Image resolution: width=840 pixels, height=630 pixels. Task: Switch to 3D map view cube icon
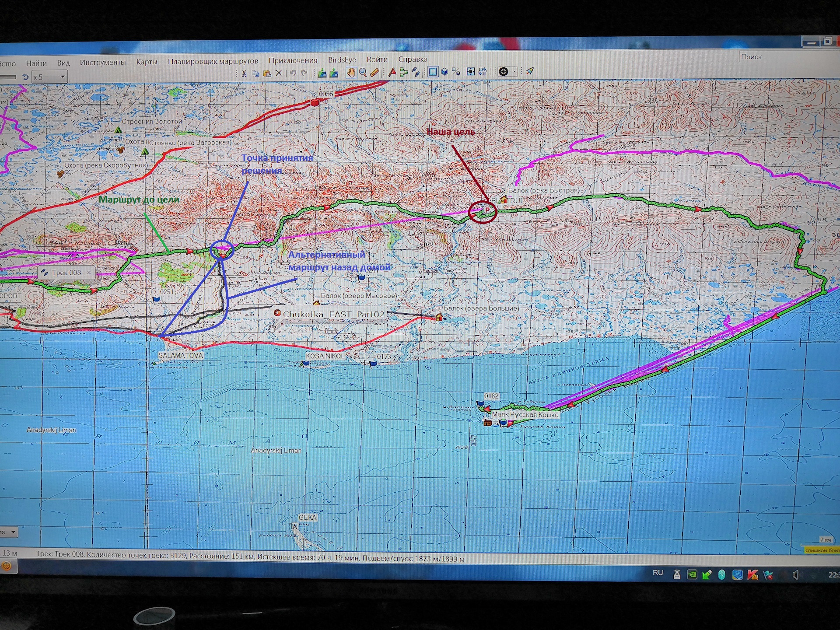pyautogui.click(x=444, y=72)
